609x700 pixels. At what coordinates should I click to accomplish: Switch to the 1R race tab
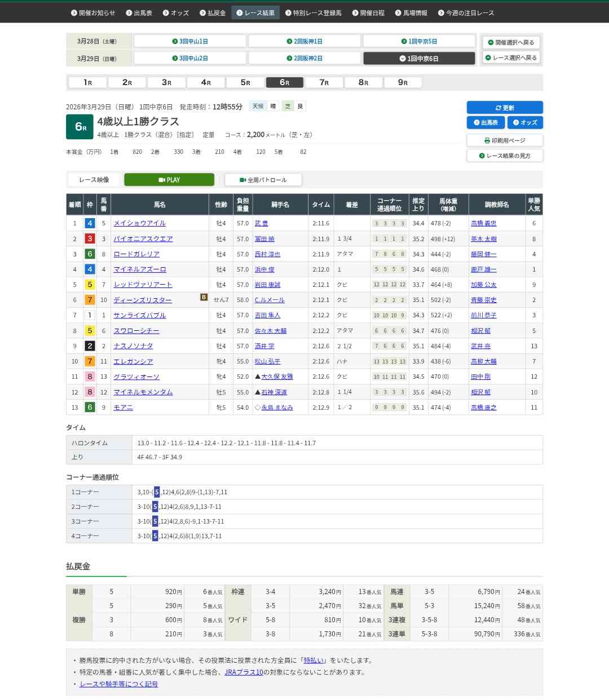tap(88, 82)
